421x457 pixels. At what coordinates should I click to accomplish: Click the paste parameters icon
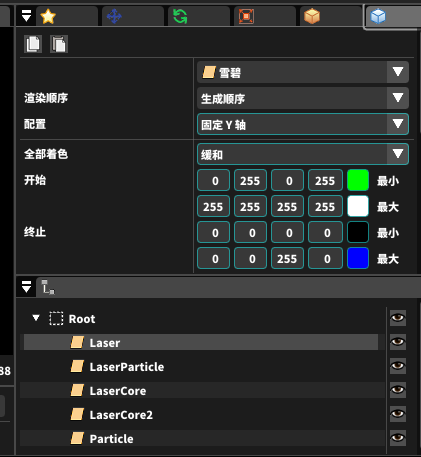pyautogui.click(x=59, y=44)
